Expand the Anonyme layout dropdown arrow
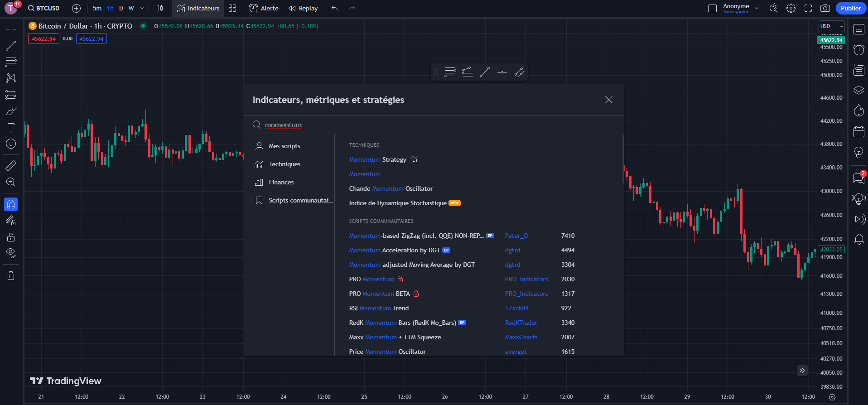 point(757,8)
